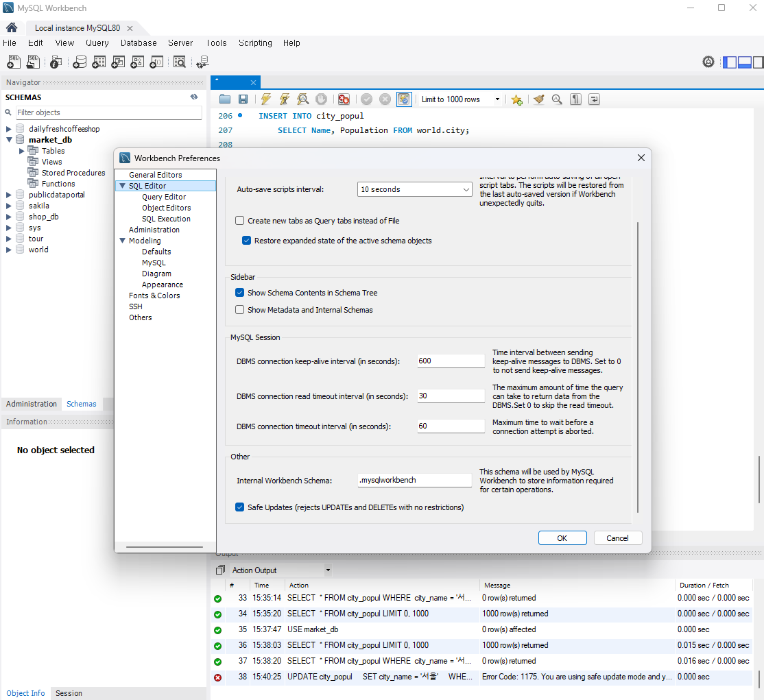Open SQL script file icon
This screenshot has width=764, height=700.
pyautogui.click(x=33, y=62)
